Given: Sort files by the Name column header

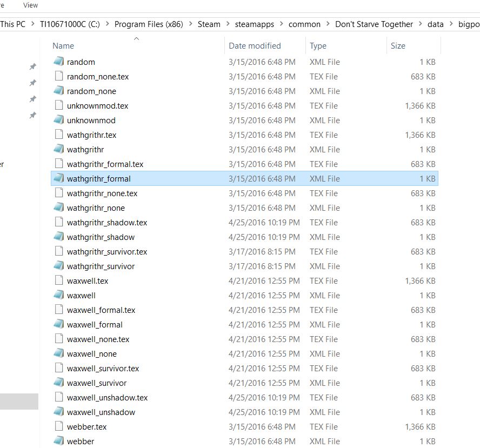Looking at the screenshot, I should point(63,46).
